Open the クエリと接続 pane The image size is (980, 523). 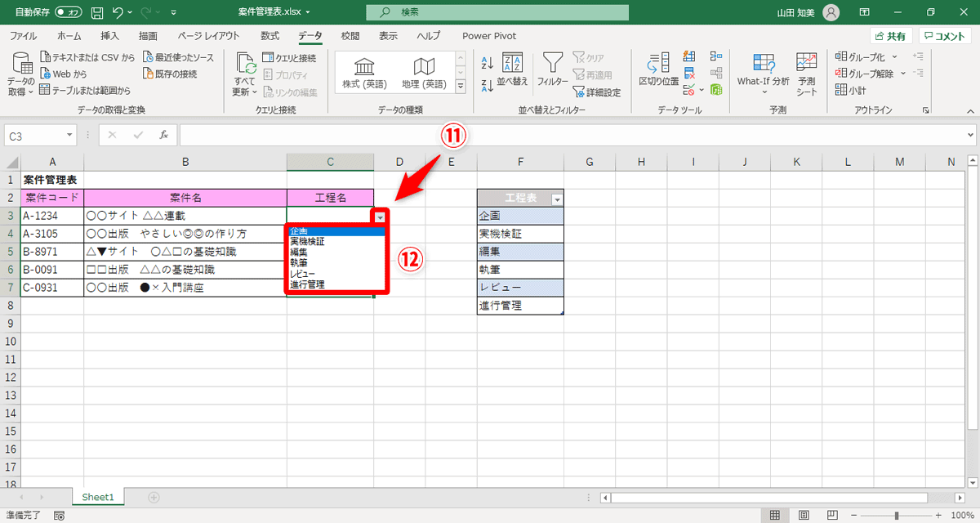289,58
